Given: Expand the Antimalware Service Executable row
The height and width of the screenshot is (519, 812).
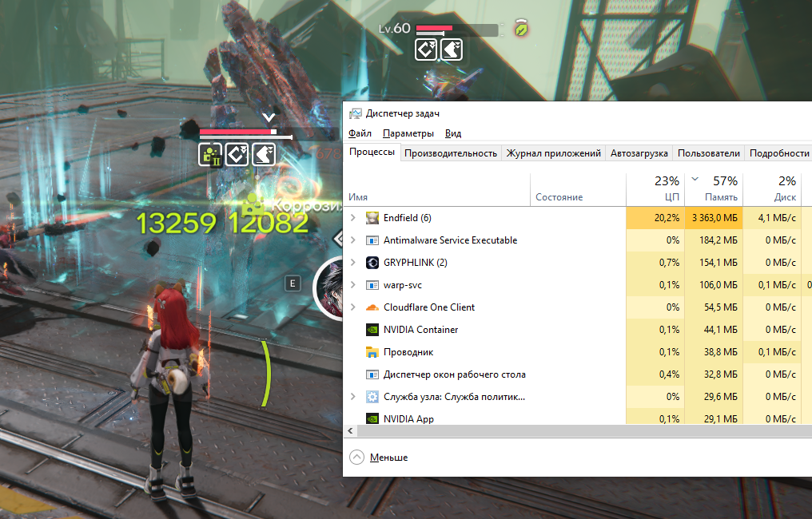Looking at the screenshot, I should coord(353,240).
